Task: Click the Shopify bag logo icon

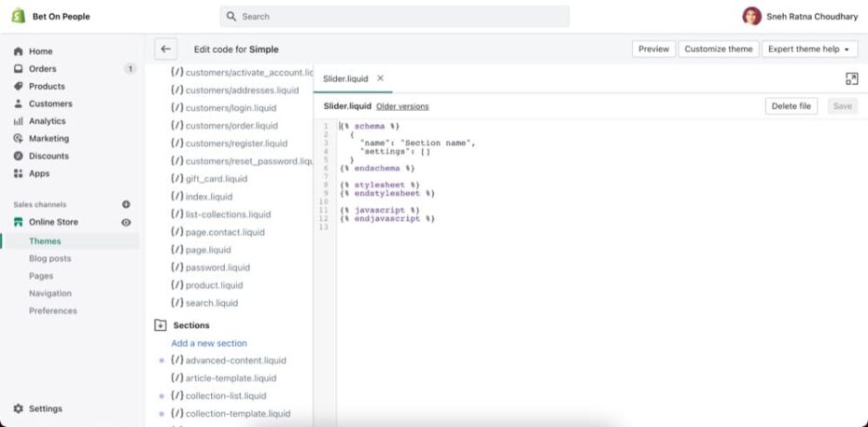Action: (x=18, y=16)
